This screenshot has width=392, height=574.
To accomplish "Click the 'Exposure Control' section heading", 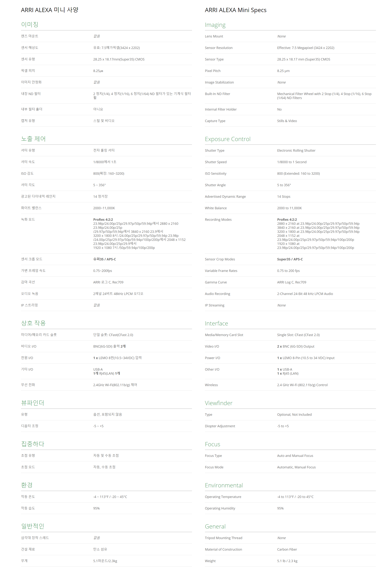I will click(227, 139).
